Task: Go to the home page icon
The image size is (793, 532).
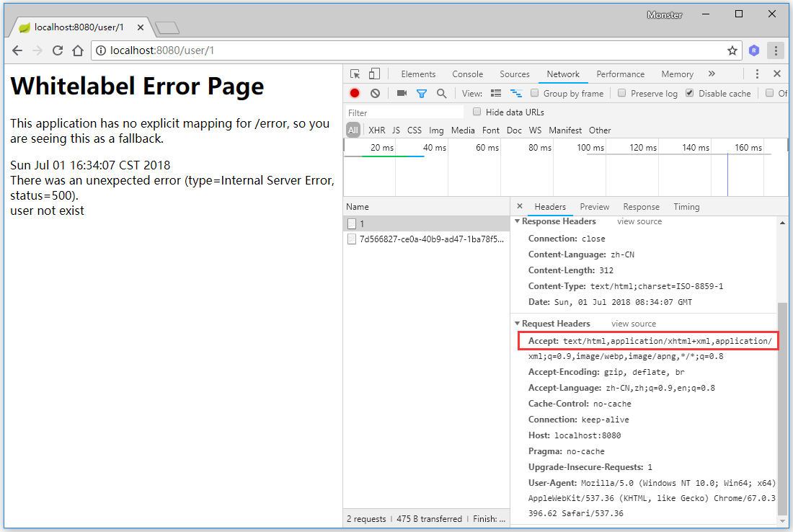Action: click(78, 50)
